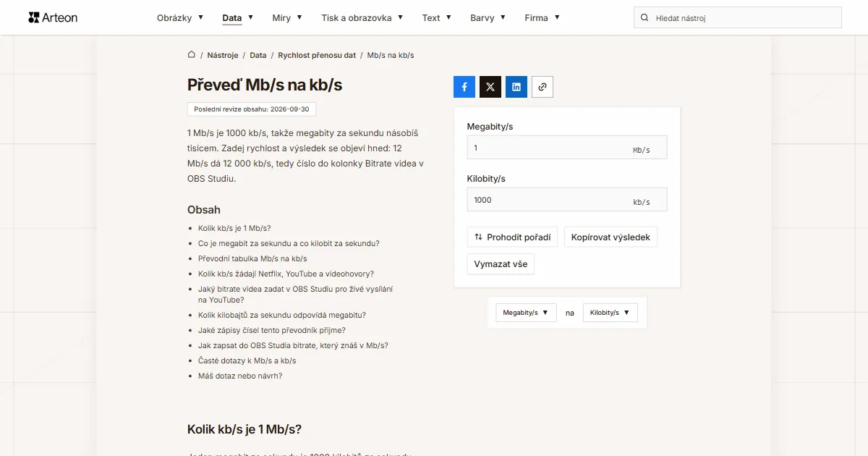Viewport: 868px width, 456px height.
Task: Click the Megabity/s input field
Action: (567, 147)
